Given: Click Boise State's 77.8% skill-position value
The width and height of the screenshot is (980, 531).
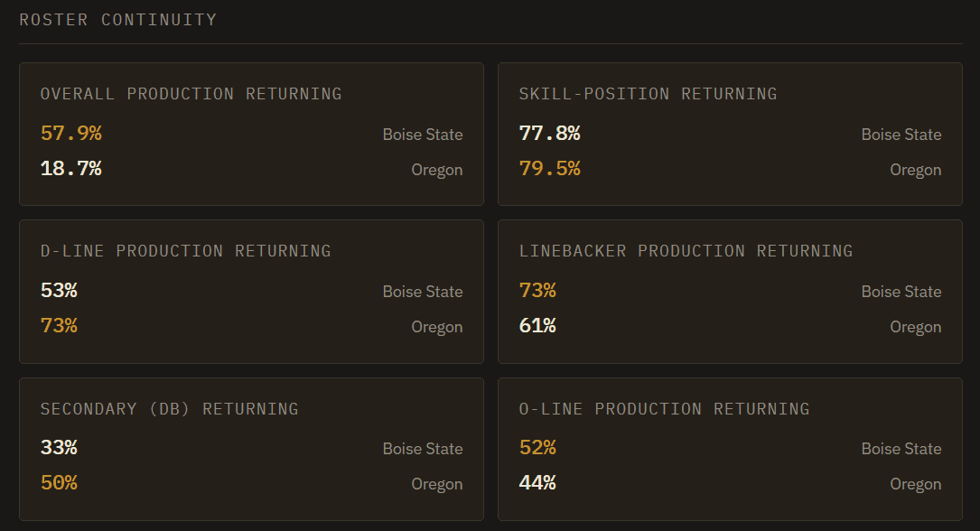Looking at the screenshot, I should [550, 133].
